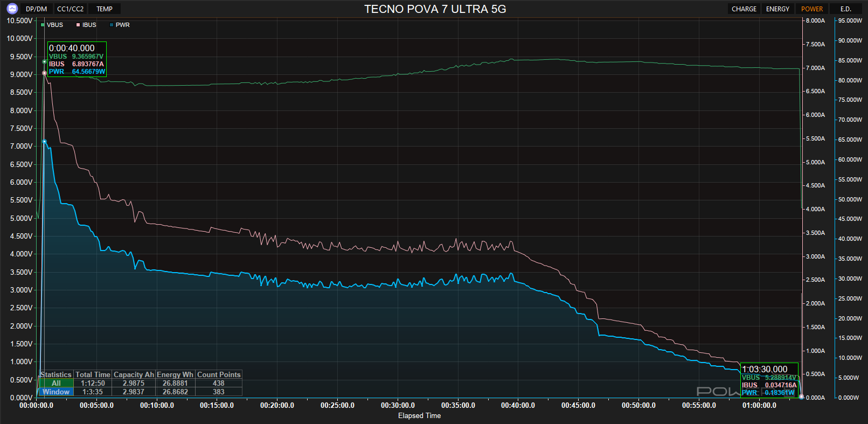Toggle the PWR legend series

tap(120, 25)
